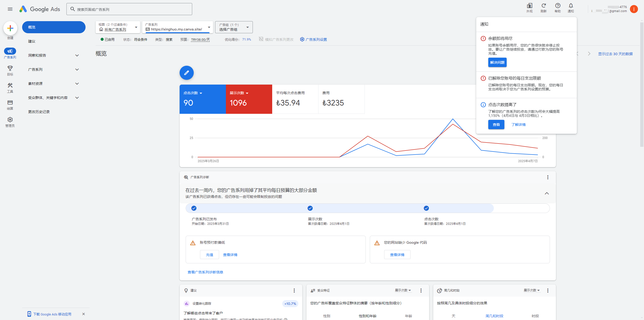Switch to the 性别 tab

click(x=327, y=316)
